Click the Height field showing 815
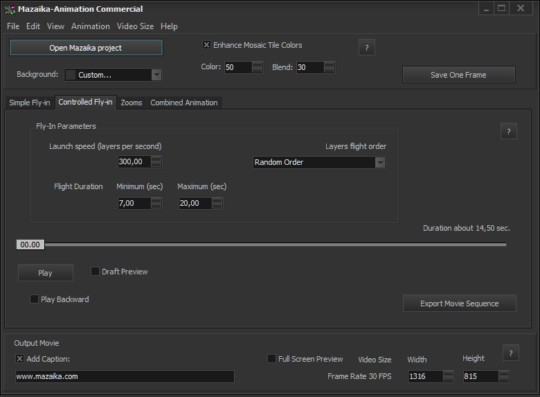 coord(481,376)
